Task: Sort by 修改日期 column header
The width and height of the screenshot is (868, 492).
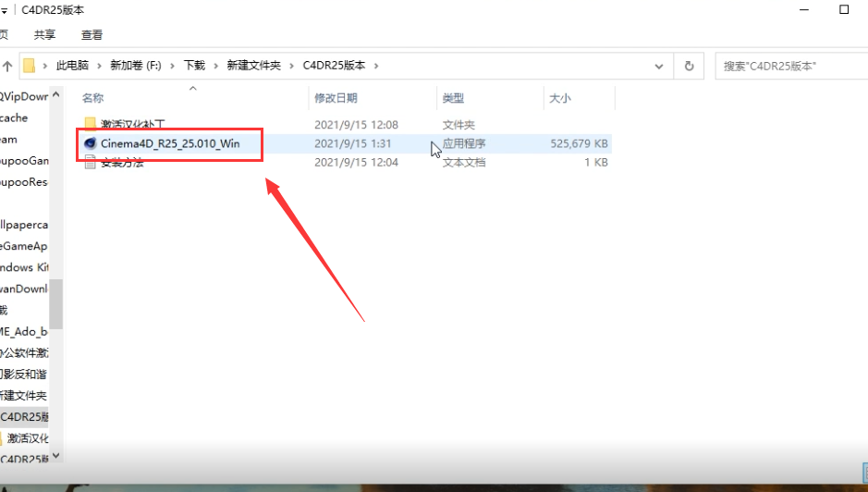Action: pos(336,98)
